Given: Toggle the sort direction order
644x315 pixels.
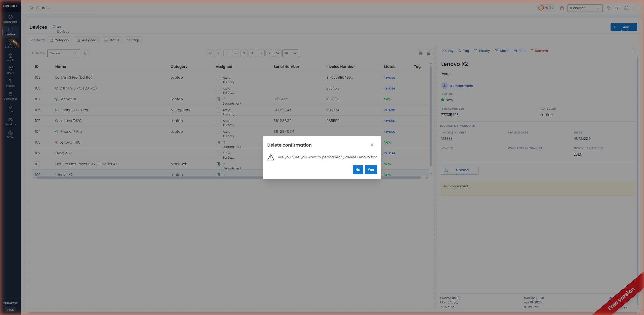Looking at the screenshot, I should pyautogui.click(x=85, y=53).
